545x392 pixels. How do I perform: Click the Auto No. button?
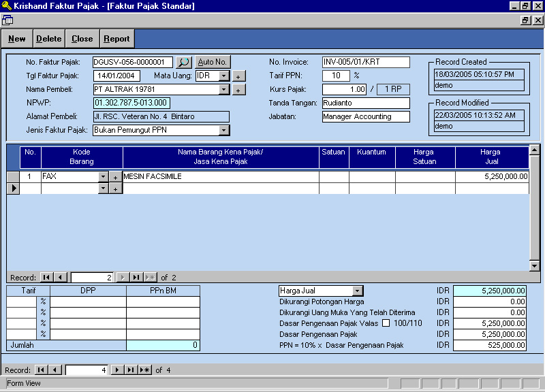click(x=213, y=62)
